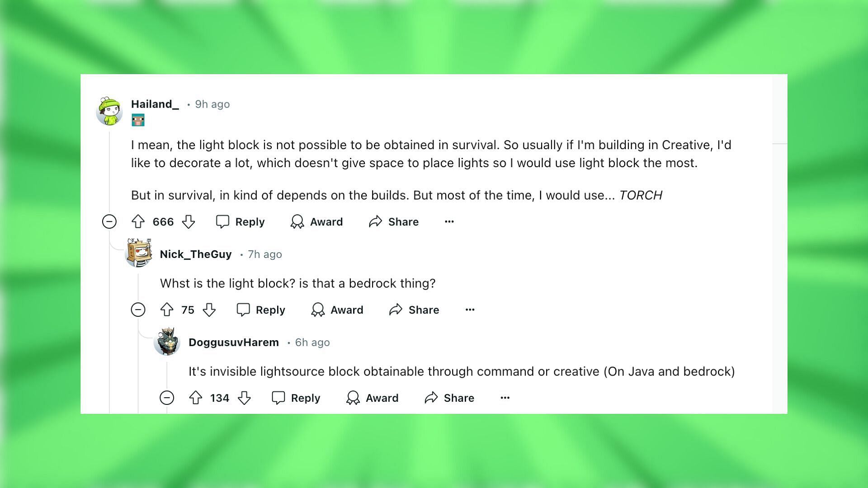Click the Hailand_ user avatar icon
Screen dimensions: 868x488
[110, 111]
